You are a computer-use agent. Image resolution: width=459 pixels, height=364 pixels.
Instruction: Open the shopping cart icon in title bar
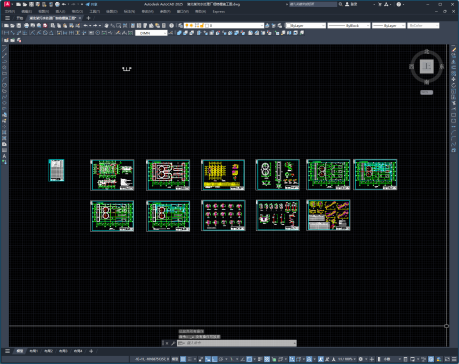[380, 4]
